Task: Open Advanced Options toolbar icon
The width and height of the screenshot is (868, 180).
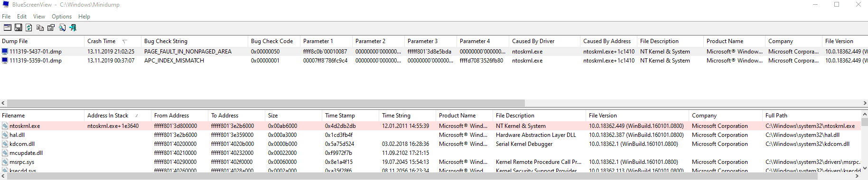Action: coord(7,27)
